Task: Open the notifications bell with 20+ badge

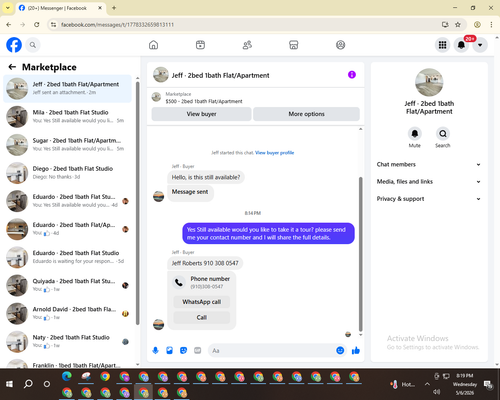Action: 461,45
